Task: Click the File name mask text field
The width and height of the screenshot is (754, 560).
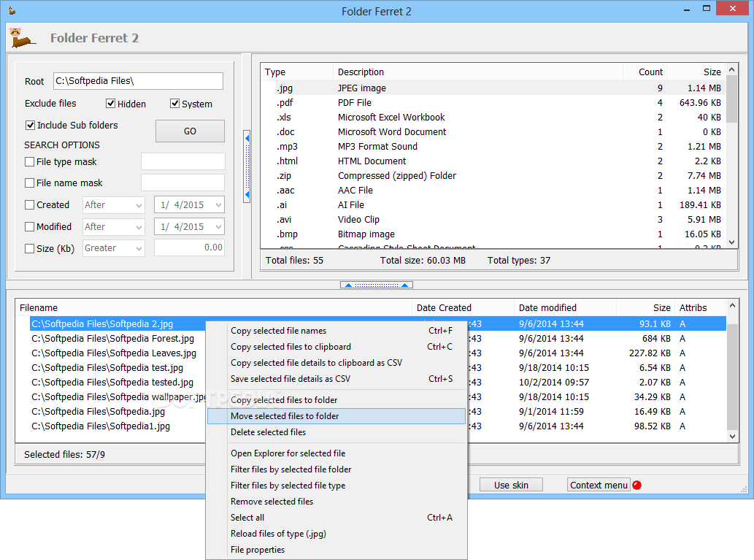Action: (182, 183)
